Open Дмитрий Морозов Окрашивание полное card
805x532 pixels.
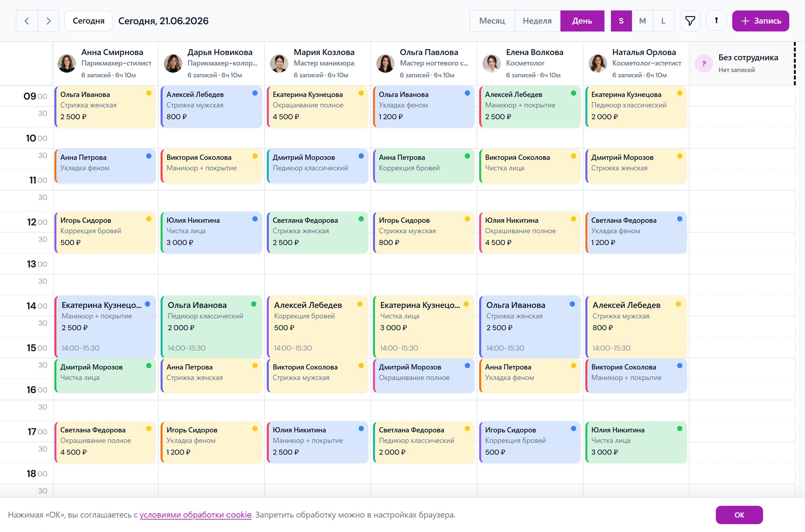tap(424, 376)
